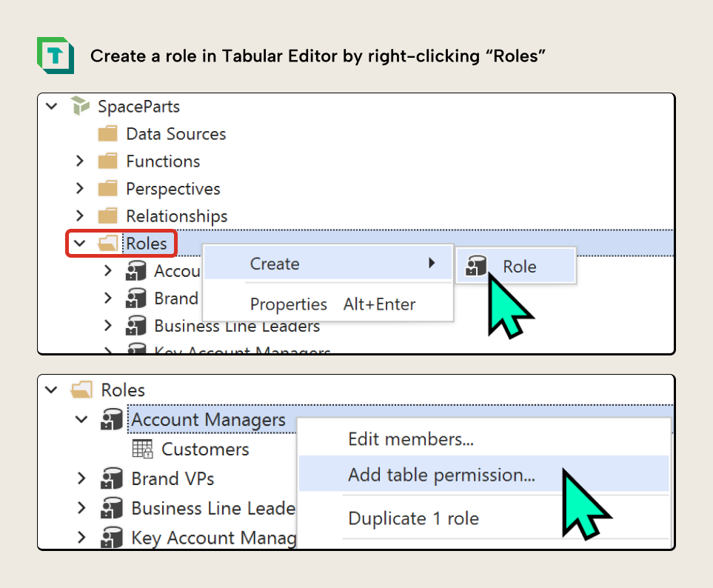The height and width of the screenshot is (588, 713).
Task: Collapse the Roles folder in the lower panel
Action: click(x=50, y=390)
